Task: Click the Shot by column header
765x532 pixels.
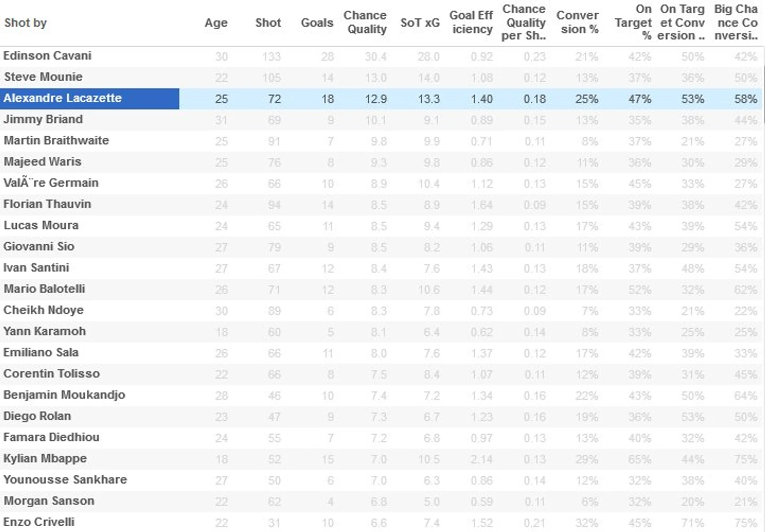Action: (x=26, y=23)
